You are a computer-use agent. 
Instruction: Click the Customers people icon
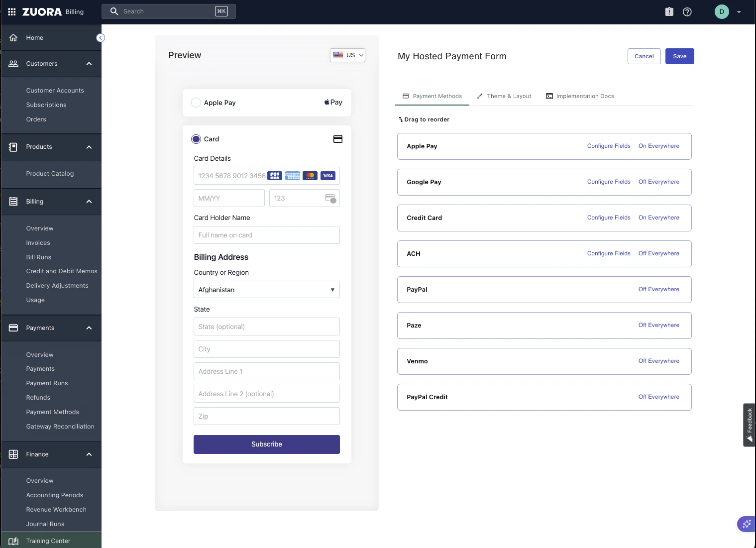[x=13, y=63]
